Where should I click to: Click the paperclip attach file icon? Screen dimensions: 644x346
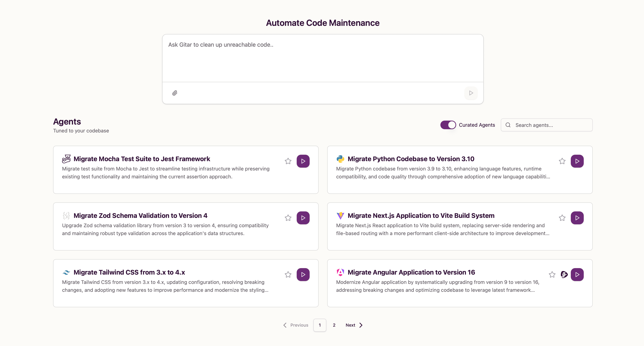(x=175, y=93)
